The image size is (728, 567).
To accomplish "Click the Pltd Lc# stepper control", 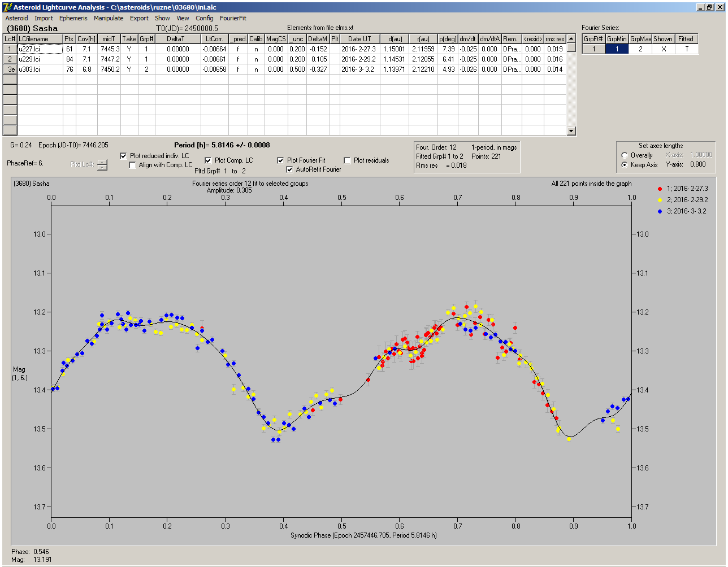I will [102, 165].
